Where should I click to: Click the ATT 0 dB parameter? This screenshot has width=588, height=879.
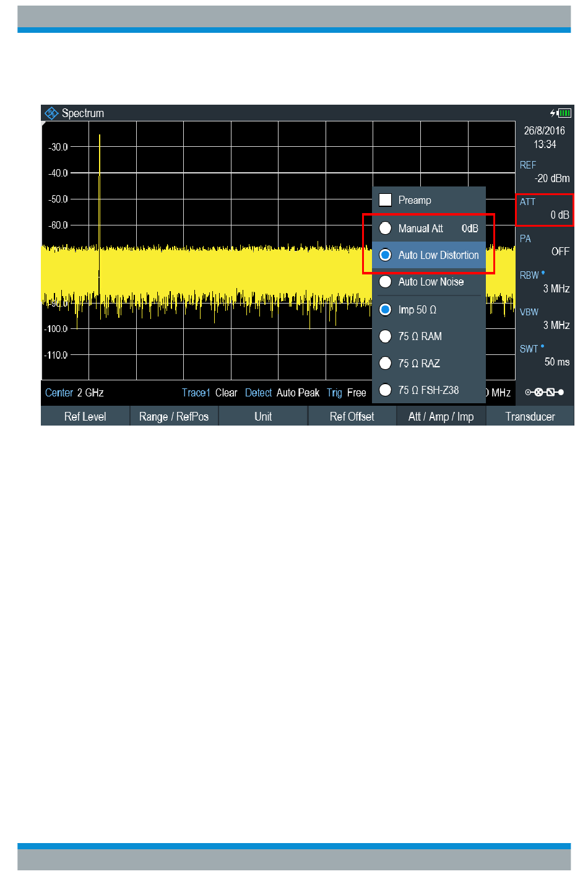click(545, 209)
